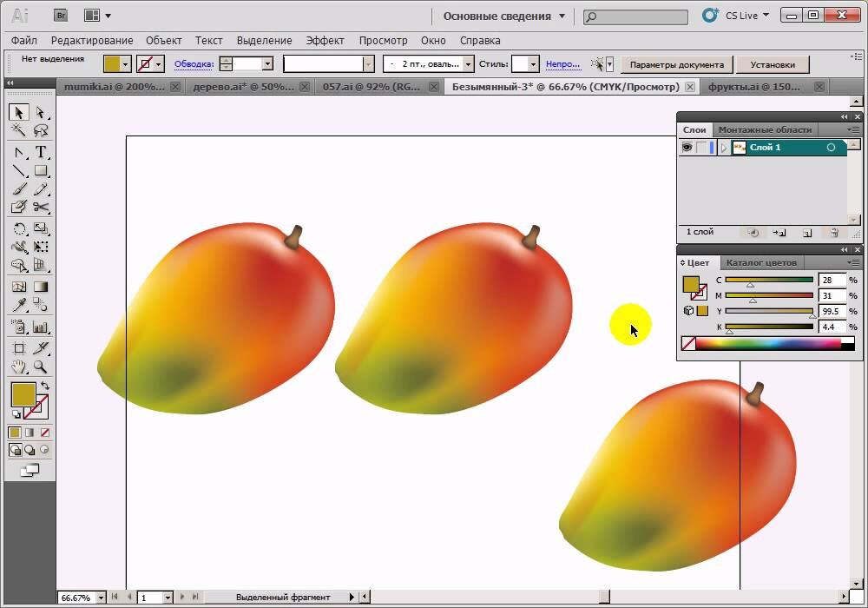The height and width of the screenshot is (608, 868).
Task: Open the zoom level dropdown 66.67%
Action: tap(101, 598)
